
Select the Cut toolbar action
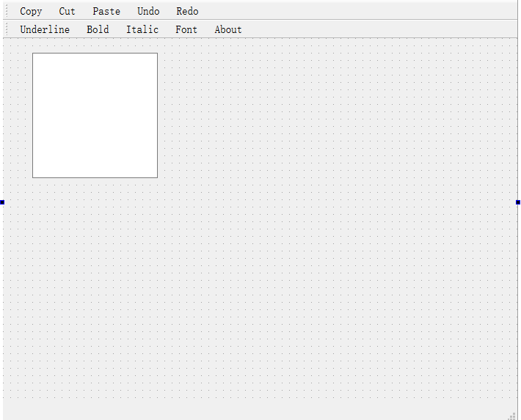point(67,11)
